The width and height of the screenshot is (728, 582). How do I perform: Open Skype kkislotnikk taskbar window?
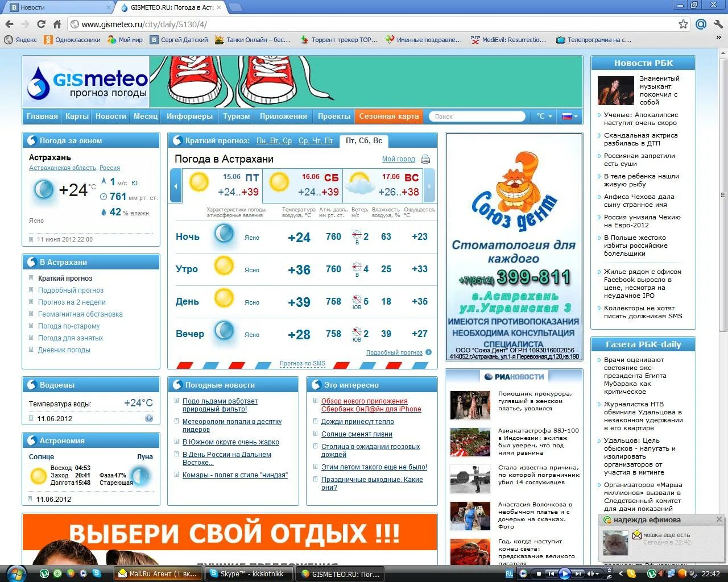coord(249,573)
